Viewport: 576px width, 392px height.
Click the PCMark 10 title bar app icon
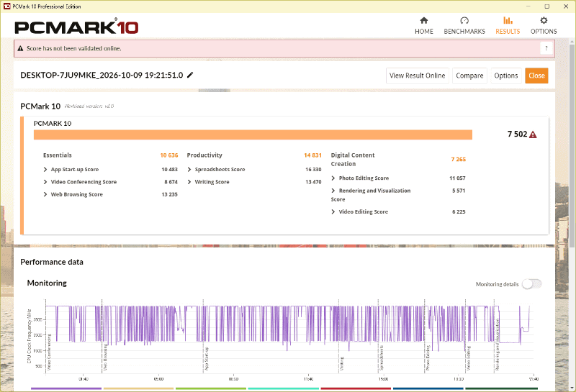click(6, 6)
